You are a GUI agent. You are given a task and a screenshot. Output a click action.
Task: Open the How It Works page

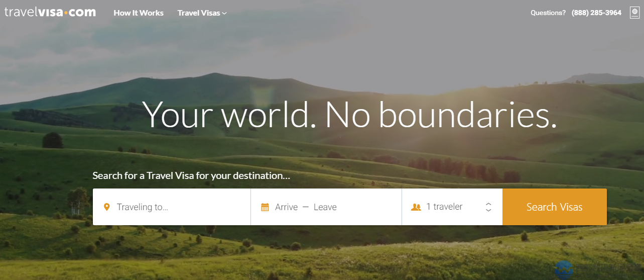pos(139,13)
